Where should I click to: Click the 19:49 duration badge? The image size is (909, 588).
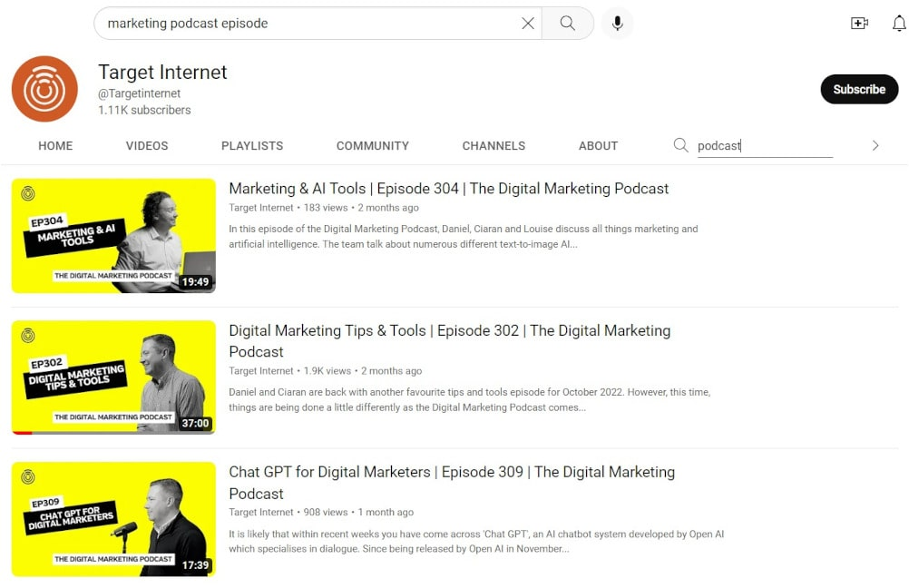pyautogui.click(x=195, y=282)
